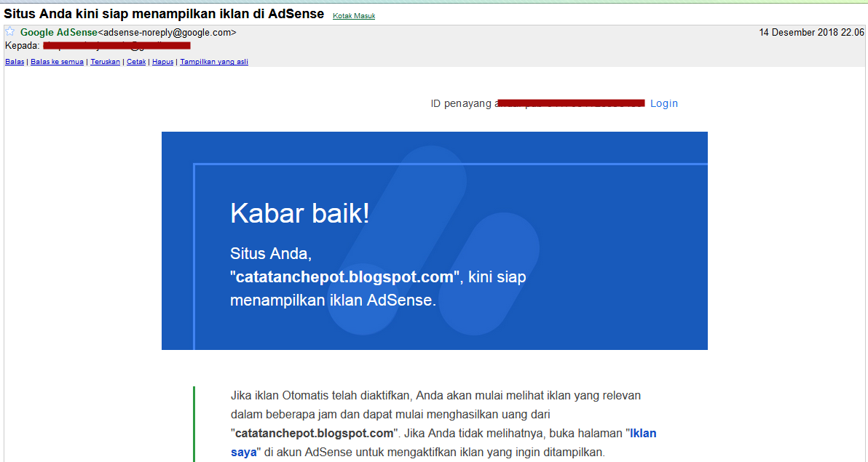Print the email via Cetak link
The image size is (868, 462).
coord(136,62)
